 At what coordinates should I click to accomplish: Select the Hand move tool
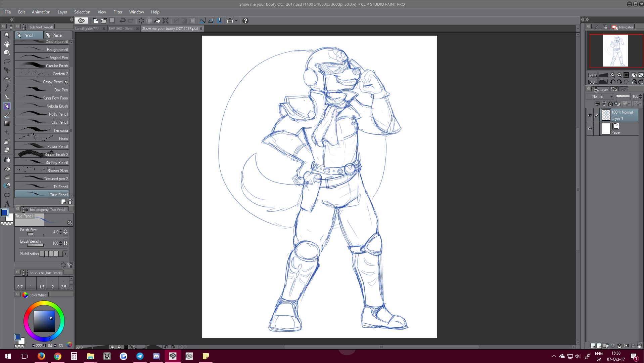(7, 44)
